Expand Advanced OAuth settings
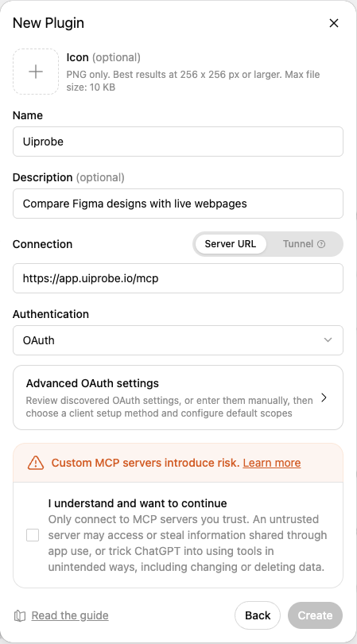The height and width of the screenshot is (644, 357). click(x=178, y=398)
